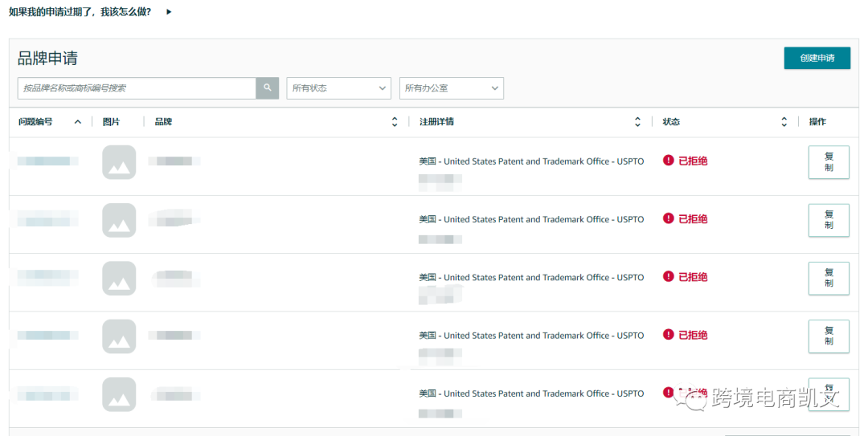Expand the 如果我的申请过期了 question arrow
Image resolution: width=868 pixels, height=436 pixels.
tap(170, 11)
